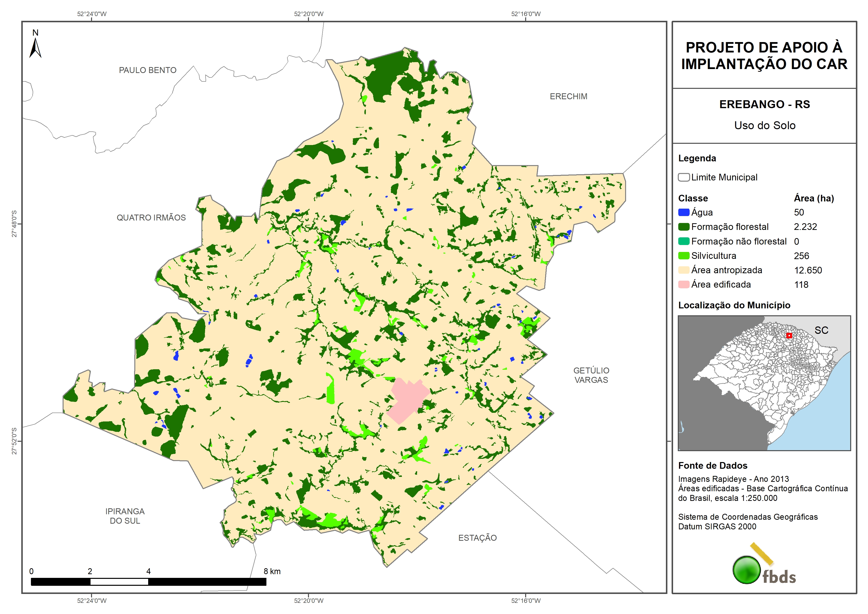Click the scale bar's white segment
This screenshot has height=614, width=868.
click(119, 582)
